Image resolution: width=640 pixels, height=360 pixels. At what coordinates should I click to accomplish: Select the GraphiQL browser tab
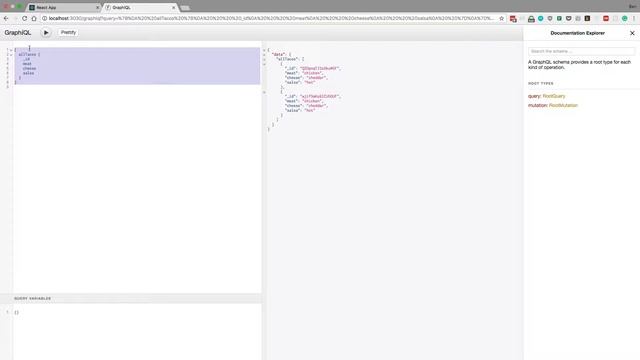pos(140,7)
